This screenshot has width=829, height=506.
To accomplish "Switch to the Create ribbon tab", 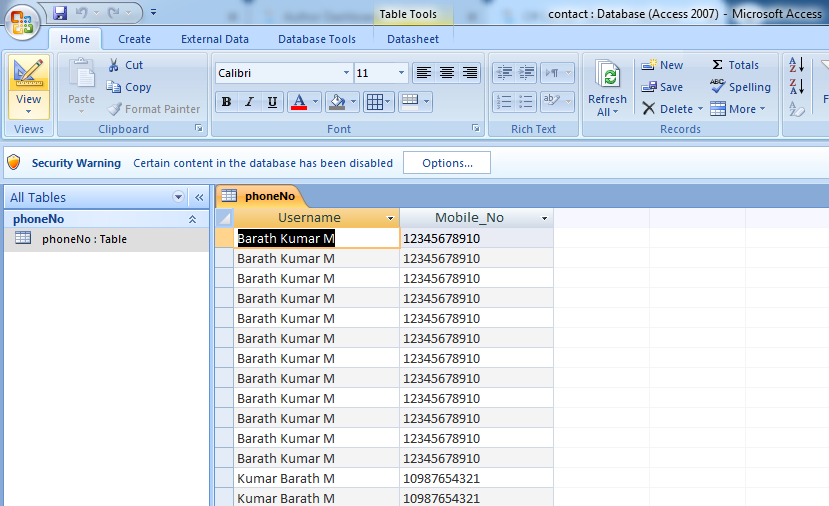I will (134, 39).
